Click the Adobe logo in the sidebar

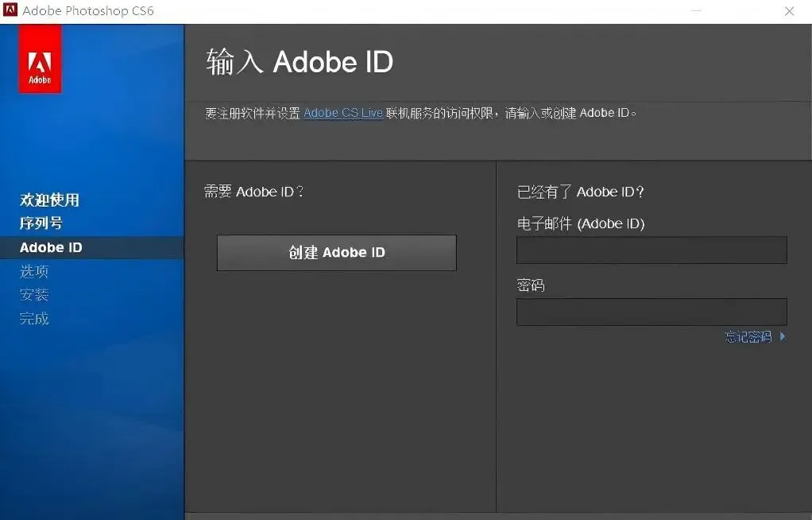click(41, 59)
